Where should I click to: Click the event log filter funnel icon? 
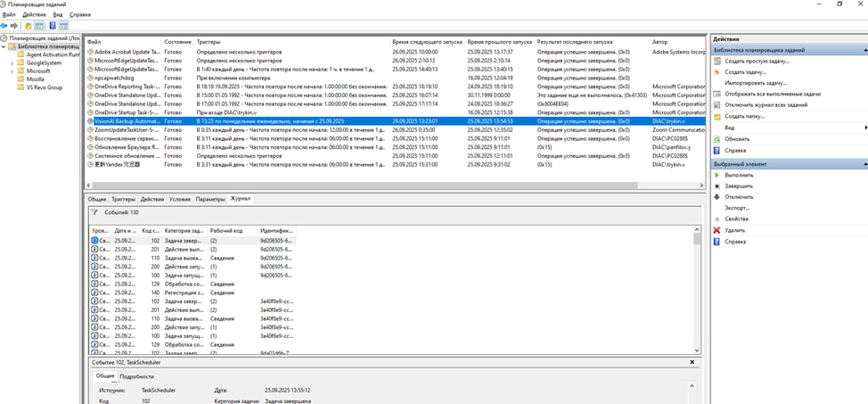(x=94, y=213)
